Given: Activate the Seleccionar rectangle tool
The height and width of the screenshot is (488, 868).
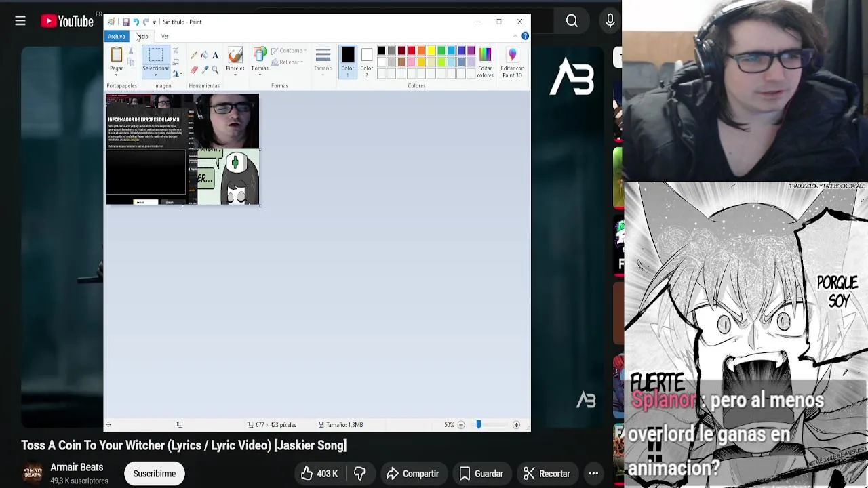Looking at the screenshot, I should coord(156,55).
